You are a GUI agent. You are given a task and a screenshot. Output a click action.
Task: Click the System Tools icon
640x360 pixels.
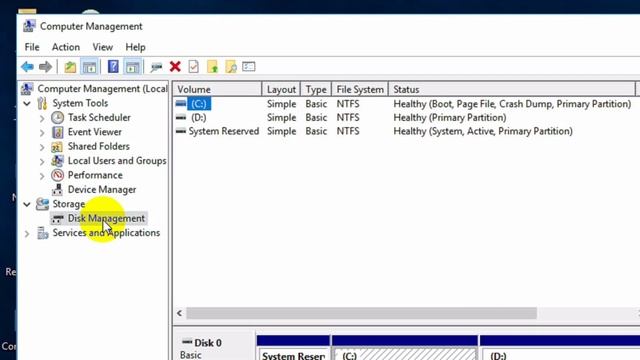[x=42, y=103]
